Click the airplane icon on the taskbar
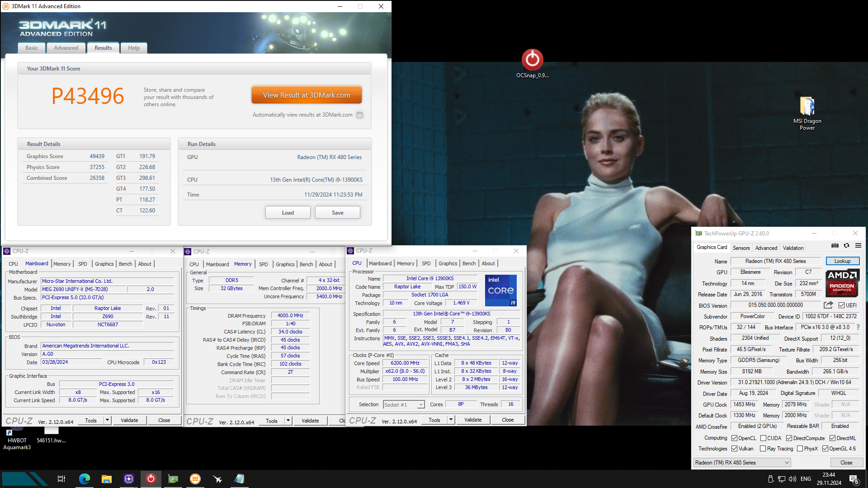Image resolution: width=868 pixels, height=488 pixels. point(217,479)
